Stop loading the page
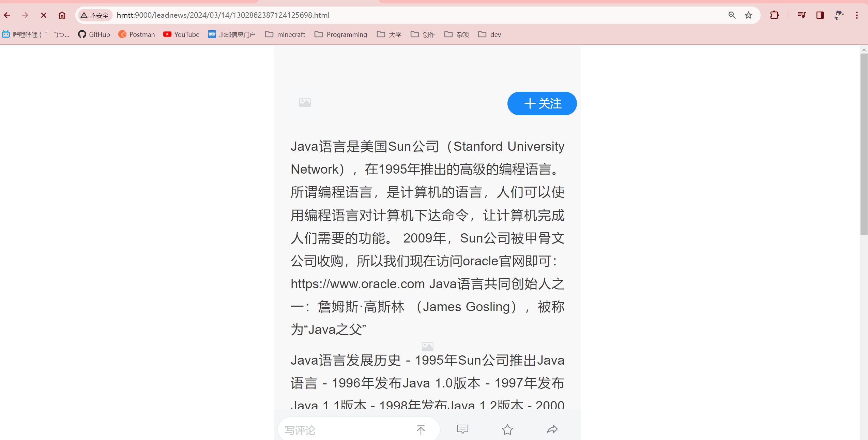868x440 pixels. [x=43, y=15]
